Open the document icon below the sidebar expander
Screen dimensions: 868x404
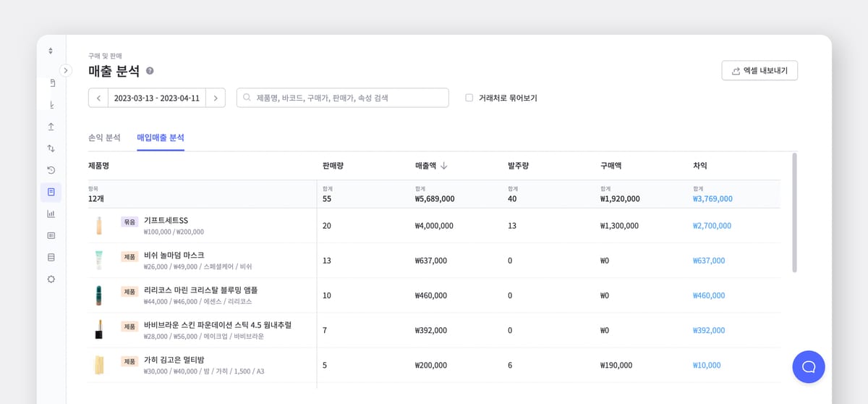51,83
